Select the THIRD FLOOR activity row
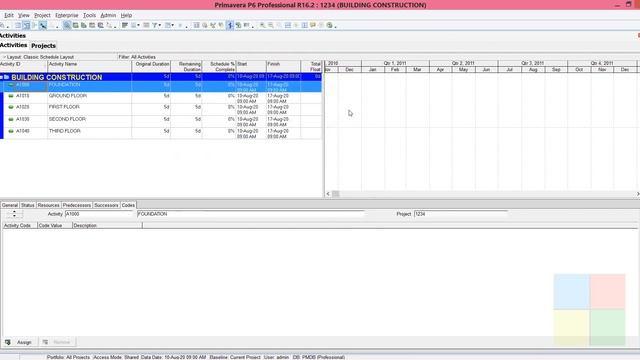The height and width of the screenshot is (360, 640). click(162, 133)
